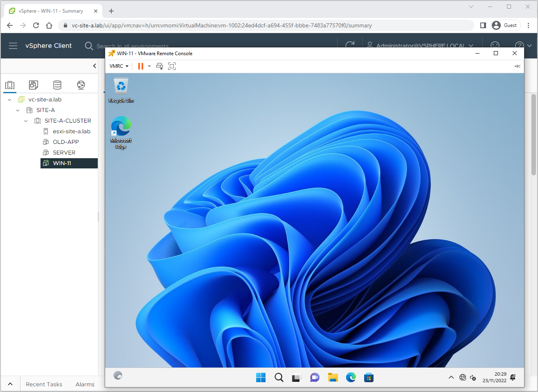This screenshot has height=392, width=538.
Task: Close vSphere WIN-11 Summary browser tab
Action: pos(96,11)
